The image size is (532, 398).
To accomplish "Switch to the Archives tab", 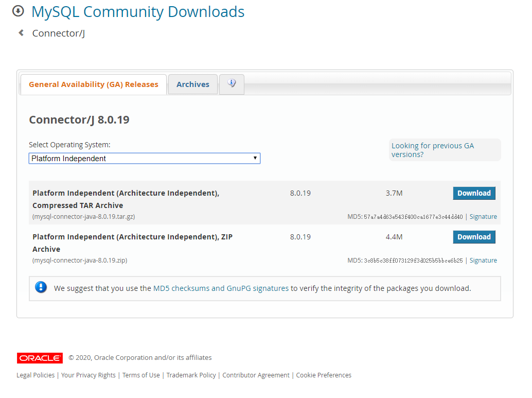I will [193, 84].
